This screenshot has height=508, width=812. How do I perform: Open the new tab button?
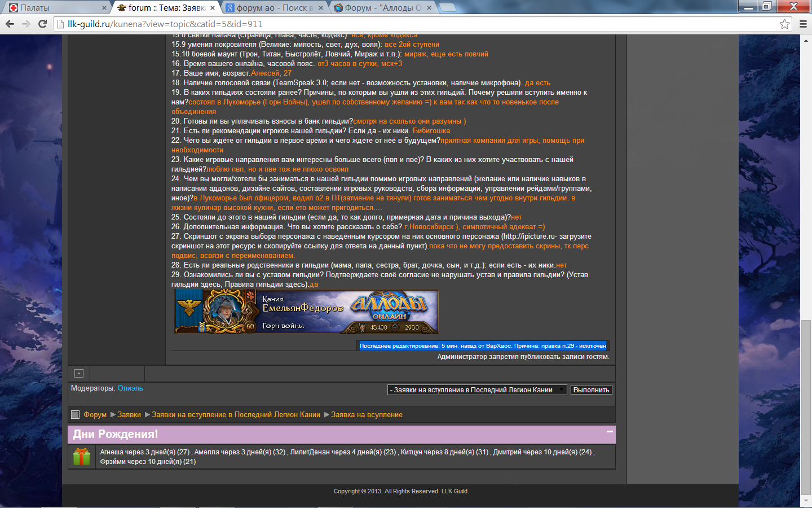tap(447, 7)
